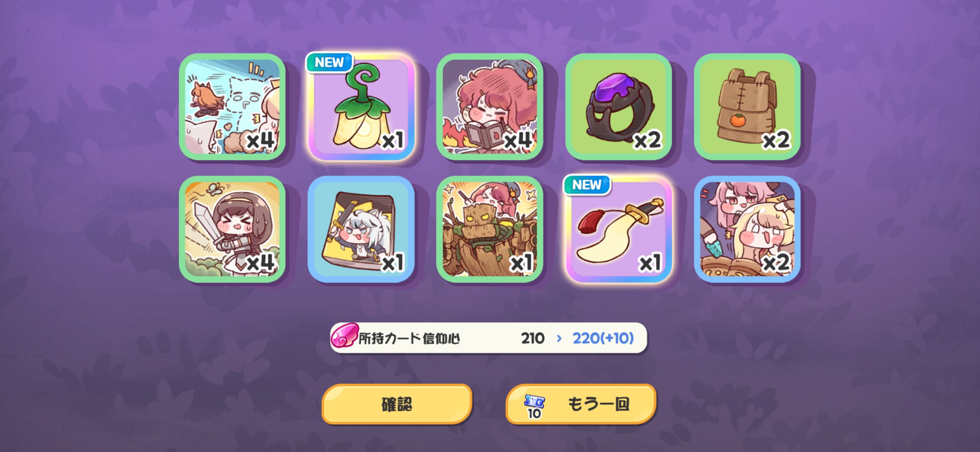
Task: Select the red-haired girl reading book card
Action: (x=490, y=107)
